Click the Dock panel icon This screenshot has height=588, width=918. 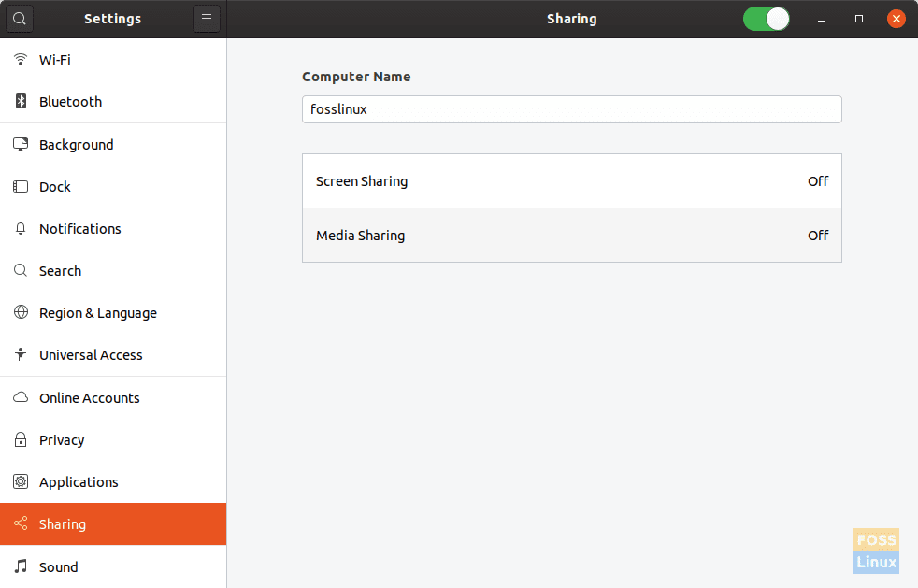point(21,187)
